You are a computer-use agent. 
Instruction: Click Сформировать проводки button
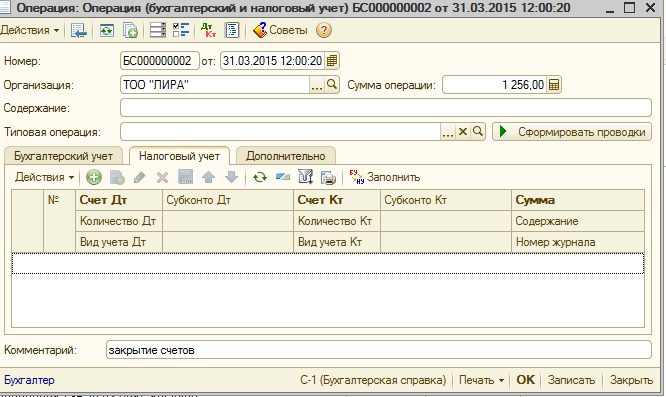tap(572, 132)
